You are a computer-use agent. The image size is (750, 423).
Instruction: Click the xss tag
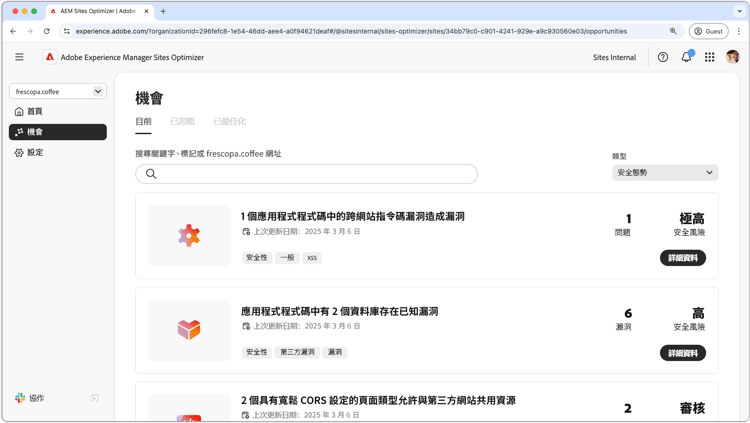coord(312,258)
